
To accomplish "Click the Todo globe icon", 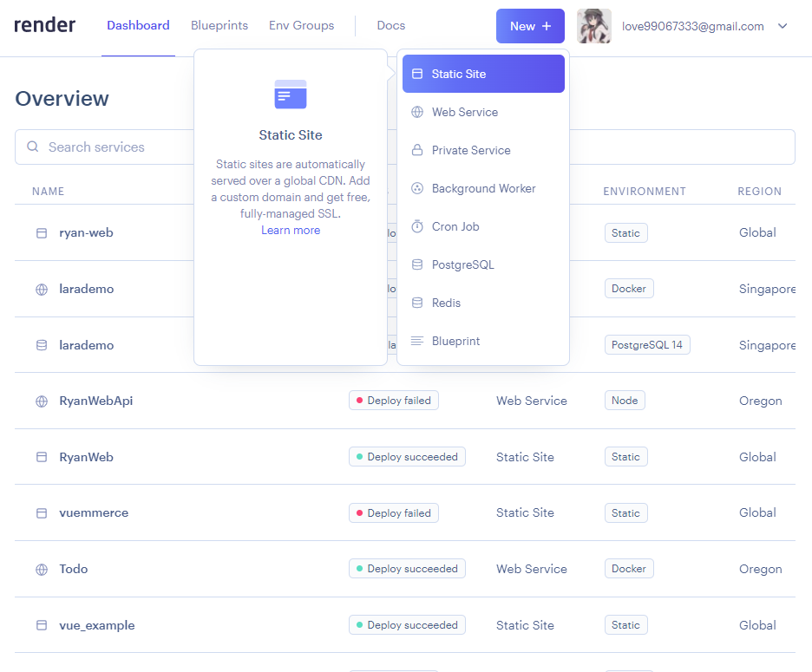I will point(42,570).
